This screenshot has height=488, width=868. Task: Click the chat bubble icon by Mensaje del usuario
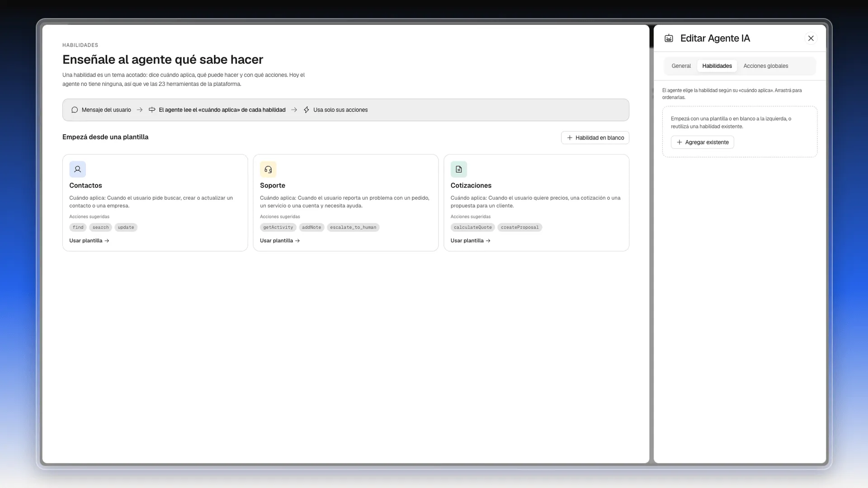pyautogui.click(x=75, y=110)
